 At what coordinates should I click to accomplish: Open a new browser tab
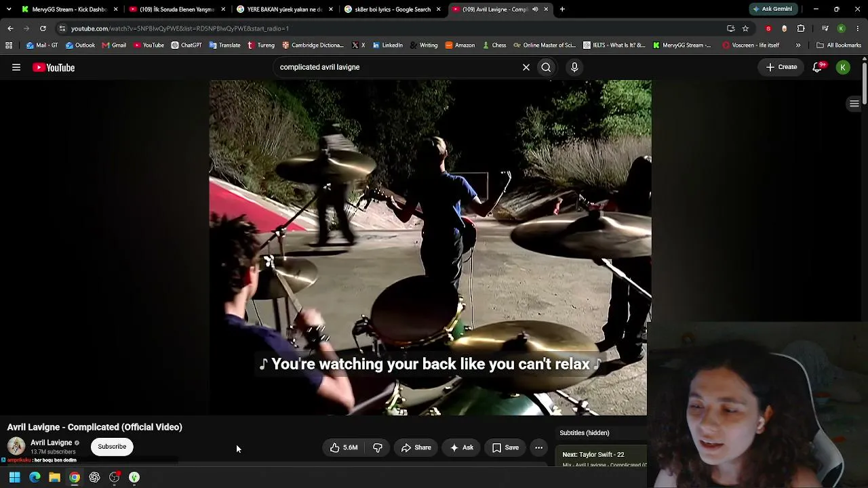click(x=562, y=9)
